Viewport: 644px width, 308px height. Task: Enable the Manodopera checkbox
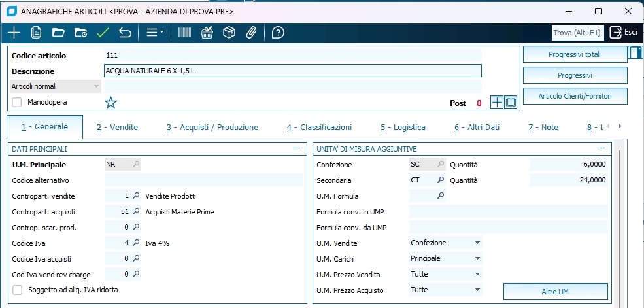click(x=17, y=102)
